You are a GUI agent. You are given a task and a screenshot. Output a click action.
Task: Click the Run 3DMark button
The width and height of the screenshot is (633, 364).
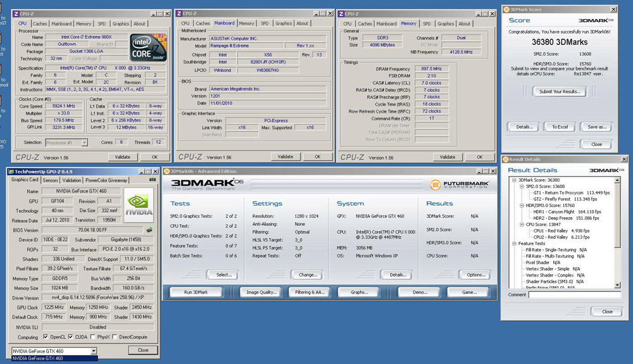(196, 292)
